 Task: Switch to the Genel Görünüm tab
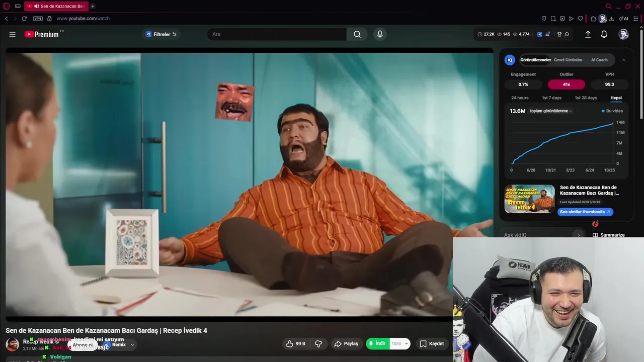[568, 60]
